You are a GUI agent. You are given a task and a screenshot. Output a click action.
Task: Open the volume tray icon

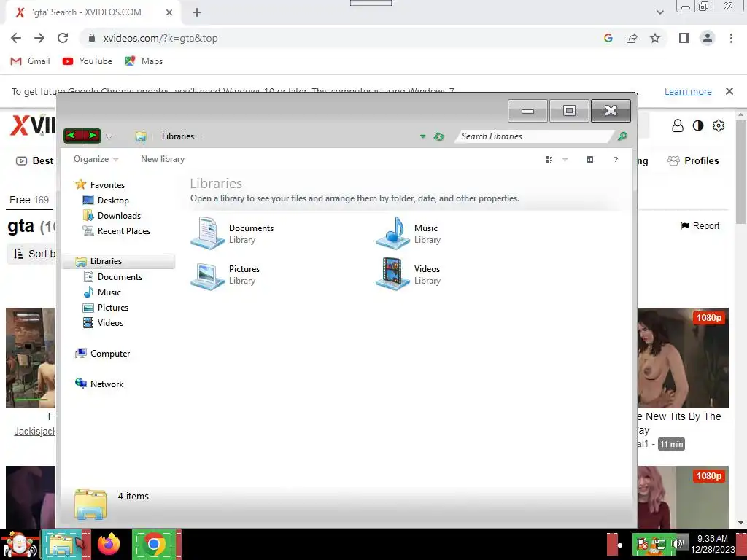[677, 544]
